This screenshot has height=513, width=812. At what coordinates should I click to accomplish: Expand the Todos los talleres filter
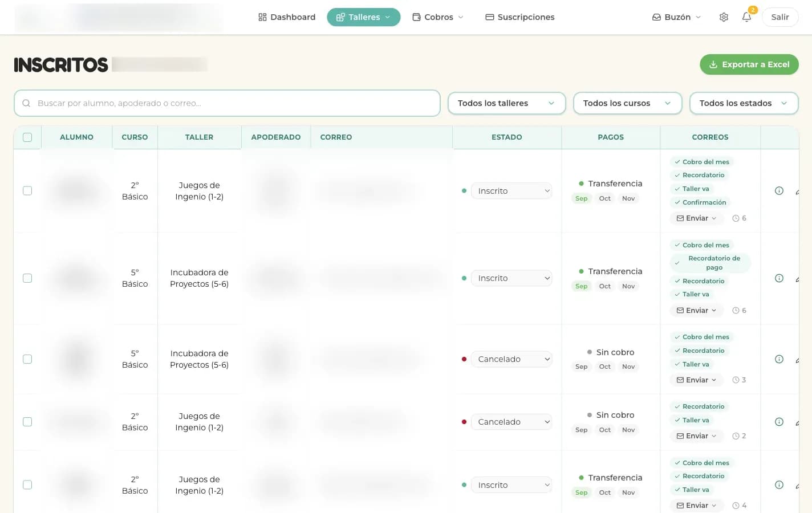[x=506, y=103]
